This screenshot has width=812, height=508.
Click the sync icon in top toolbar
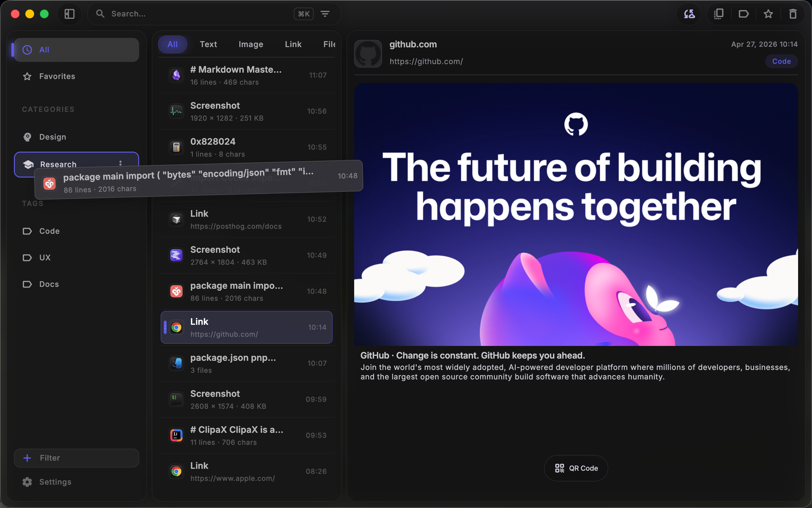[x=689, y=14]
